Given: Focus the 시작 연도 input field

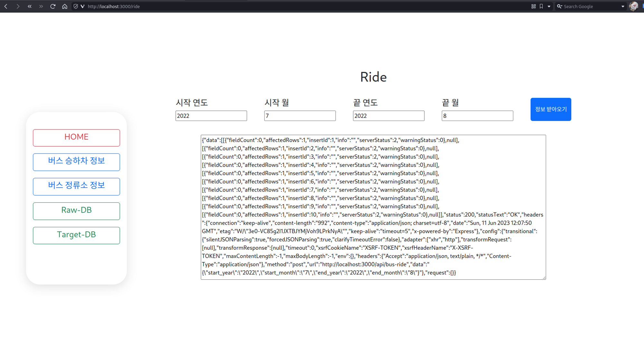Looking at the screenshot, I should pyautogui.click(x=211, y=116).
